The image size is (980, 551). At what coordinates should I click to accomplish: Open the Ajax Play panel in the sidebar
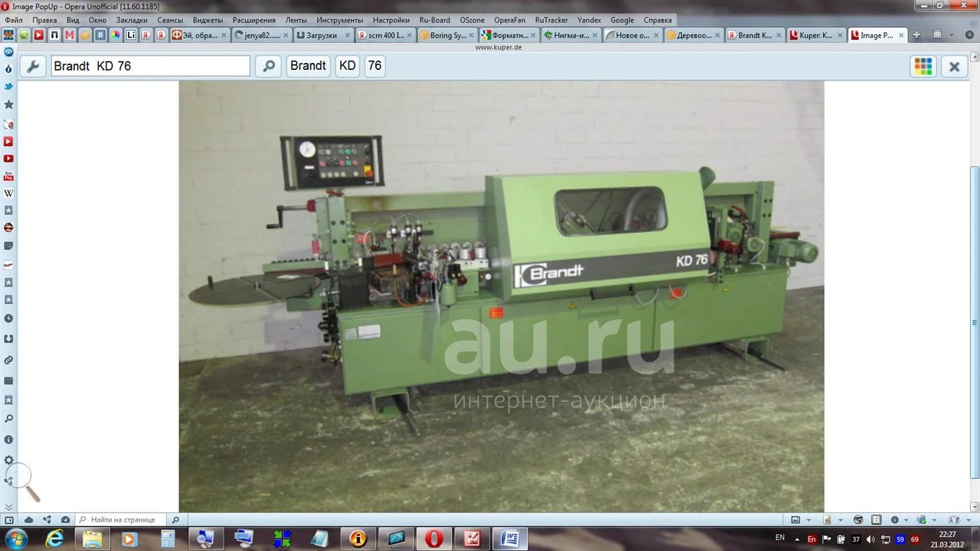pyautogui.click(x=8, y=176)
